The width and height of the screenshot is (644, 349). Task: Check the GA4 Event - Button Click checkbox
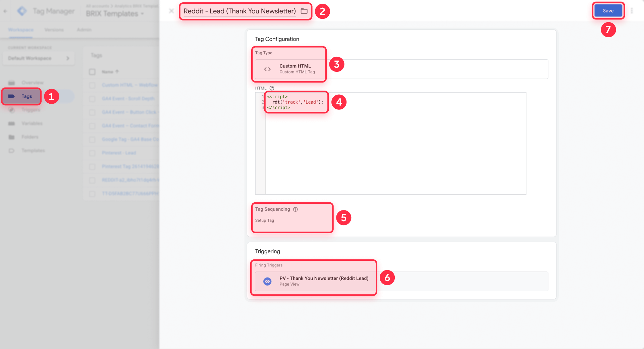(92, 112)
